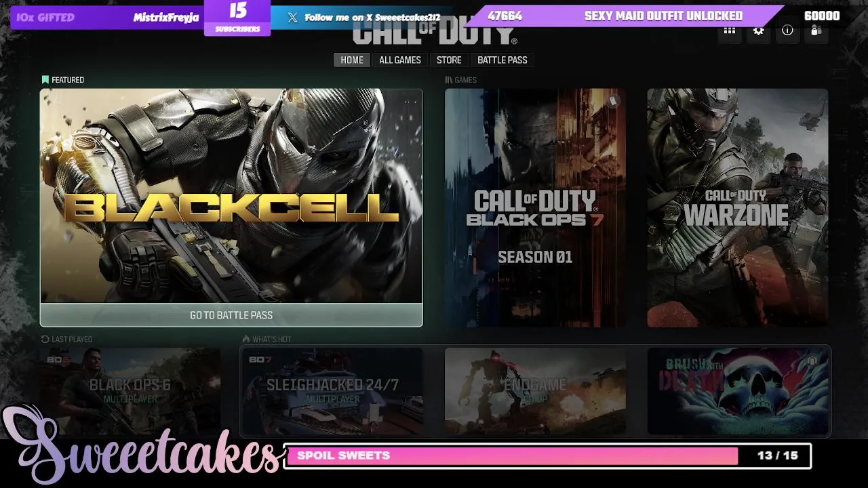Select Call of Duty Warzone card

coord(737,208)
